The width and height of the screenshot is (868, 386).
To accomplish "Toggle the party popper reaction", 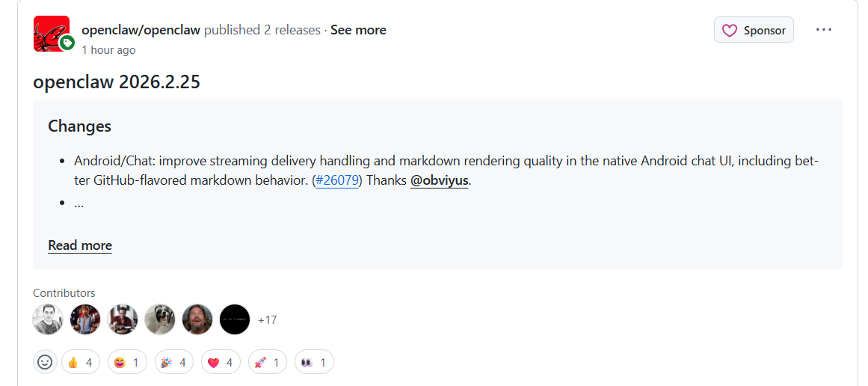I will coord(174,363).
